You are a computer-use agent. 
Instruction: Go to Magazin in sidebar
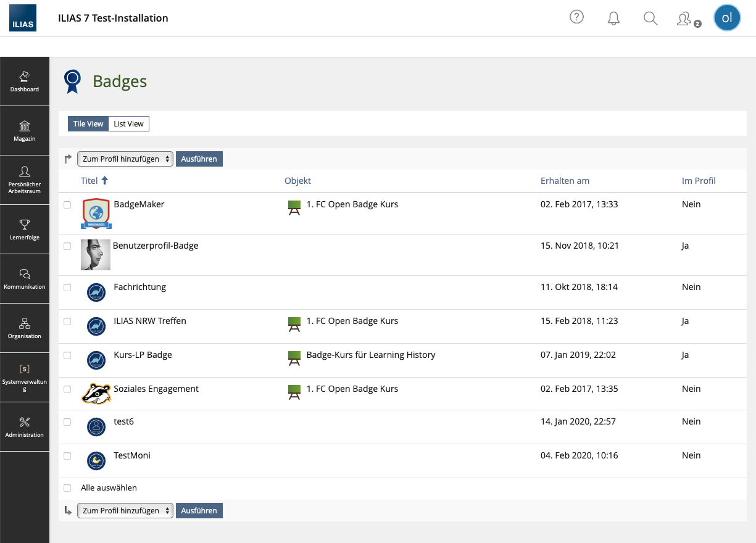coord(25,131)
